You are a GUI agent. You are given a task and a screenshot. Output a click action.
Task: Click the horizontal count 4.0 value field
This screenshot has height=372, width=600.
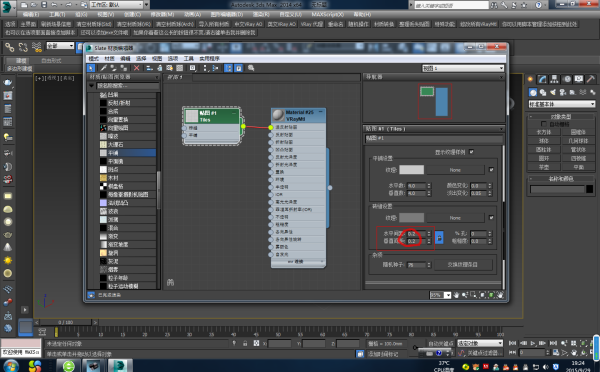[416, 186]
